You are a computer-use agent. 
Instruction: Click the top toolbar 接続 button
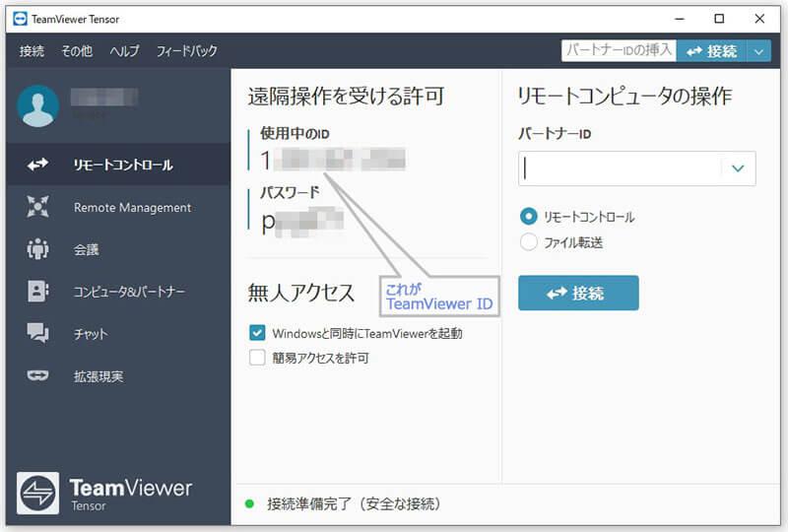[x=711, y=51]
